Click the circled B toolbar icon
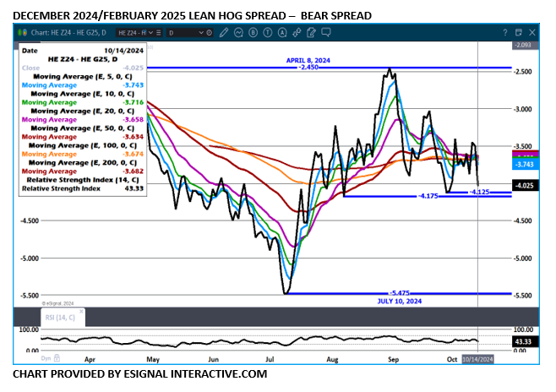Image resolution: width=556 pixels, height=392 pixels. [x=254, y=32]
